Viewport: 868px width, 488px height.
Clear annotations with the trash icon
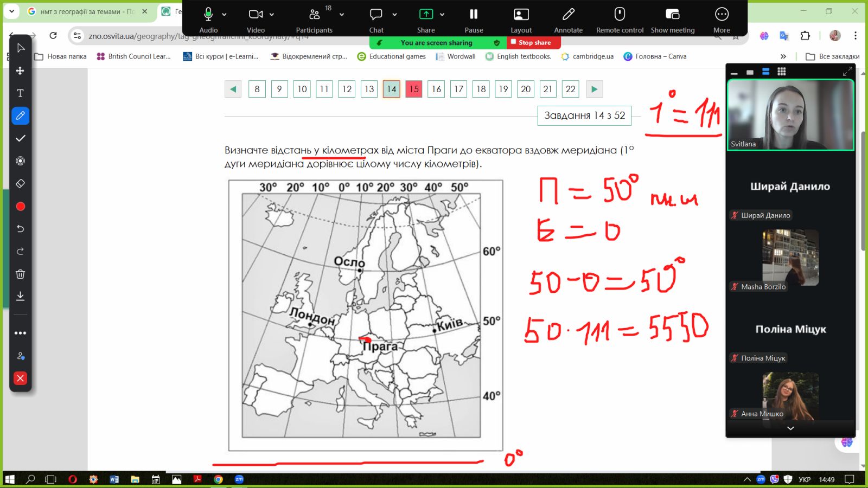20,274
